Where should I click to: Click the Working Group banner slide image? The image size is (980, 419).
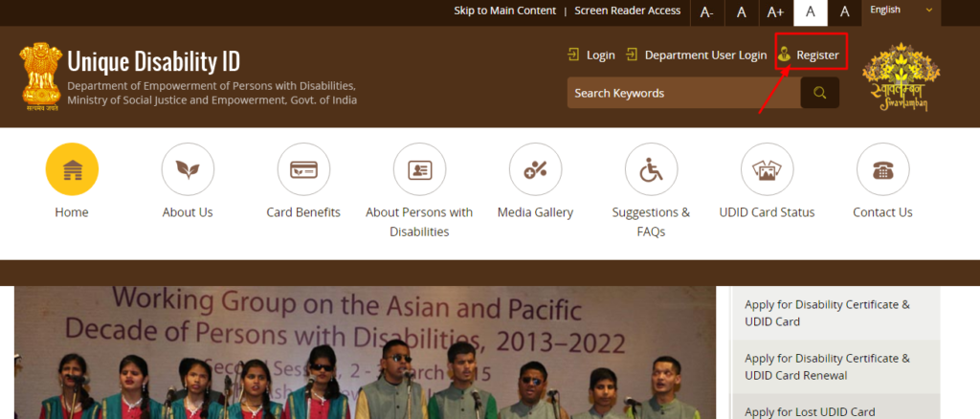point(365,353)
